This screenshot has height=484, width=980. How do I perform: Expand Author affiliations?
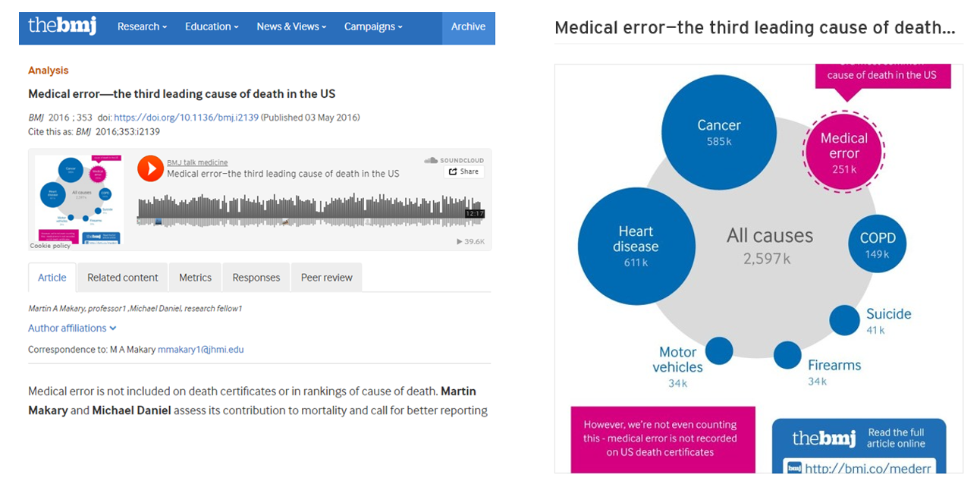tap(72, 328)
